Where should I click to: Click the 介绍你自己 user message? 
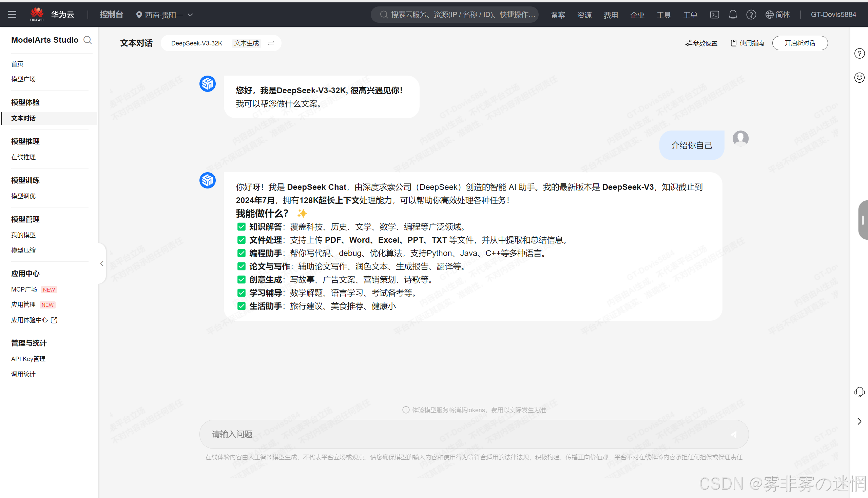(692, 145)
